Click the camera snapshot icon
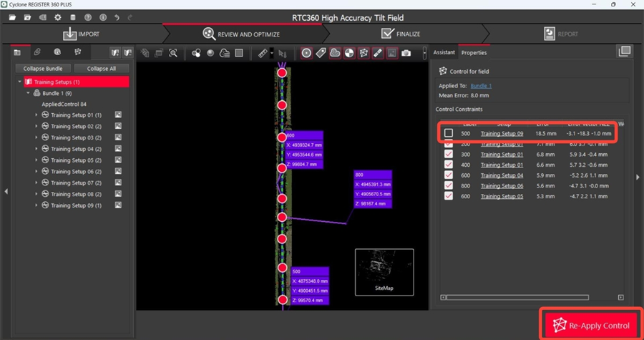 click(406, 53)
